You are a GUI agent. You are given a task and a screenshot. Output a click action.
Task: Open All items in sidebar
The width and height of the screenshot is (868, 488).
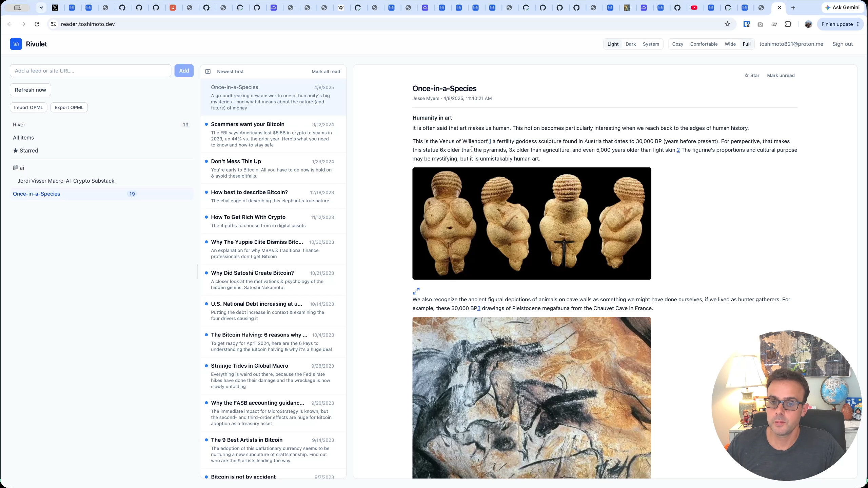click(101, 138)
